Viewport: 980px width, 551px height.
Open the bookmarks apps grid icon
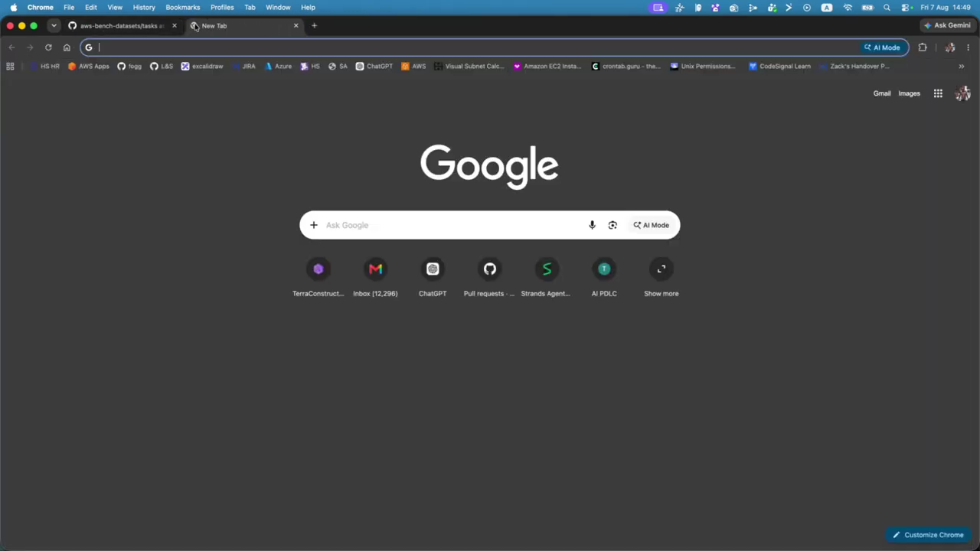tap(10, 67)
